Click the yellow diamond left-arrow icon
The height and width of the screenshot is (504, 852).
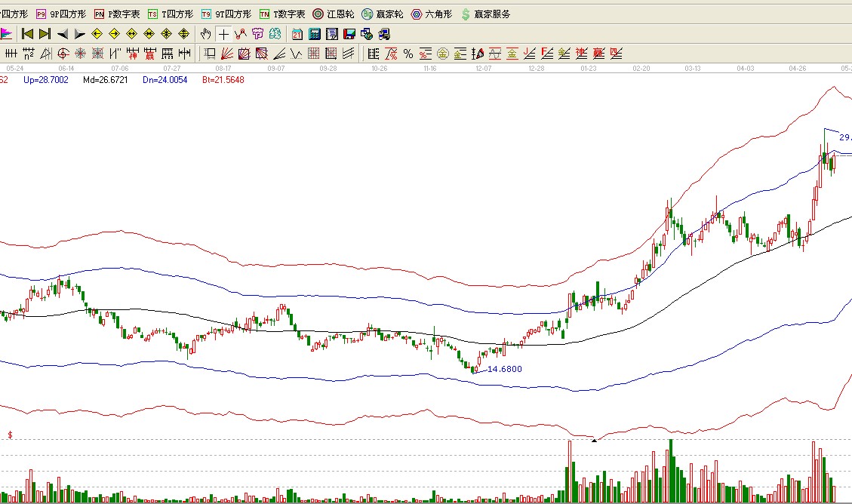[x=97, y=34]
